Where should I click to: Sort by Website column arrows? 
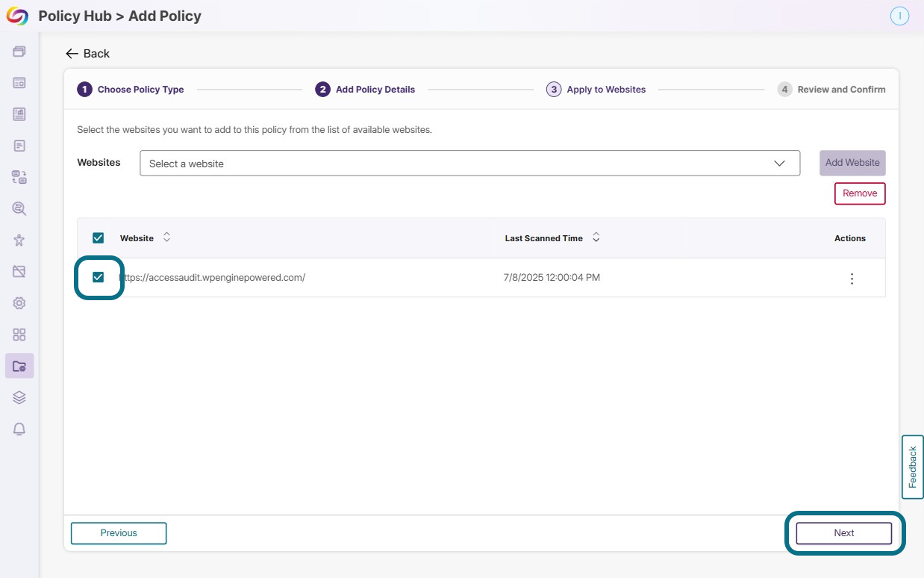click(166, 237)
